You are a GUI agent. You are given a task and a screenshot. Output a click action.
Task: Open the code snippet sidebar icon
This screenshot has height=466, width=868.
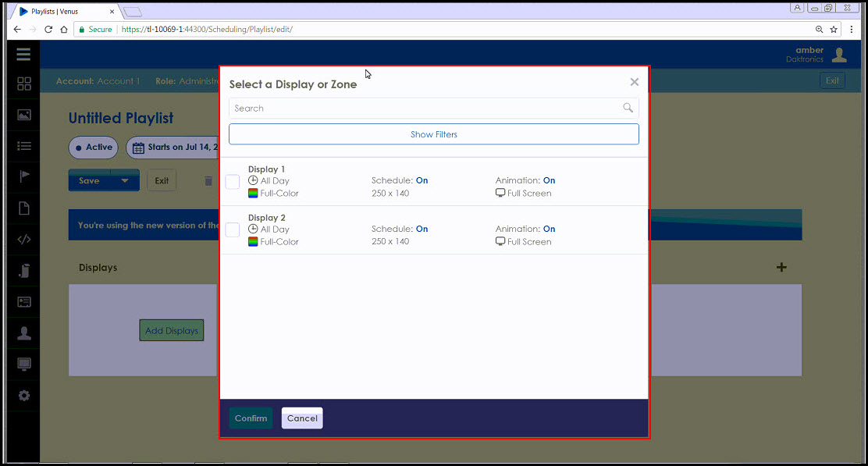pyautogui.click(x=23, y=240)
